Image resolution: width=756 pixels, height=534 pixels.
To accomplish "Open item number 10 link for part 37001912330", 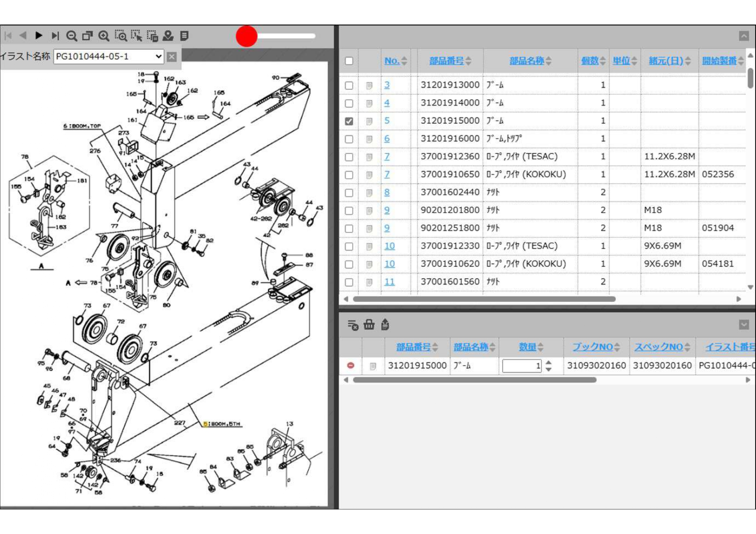I will tap(389, 246).
